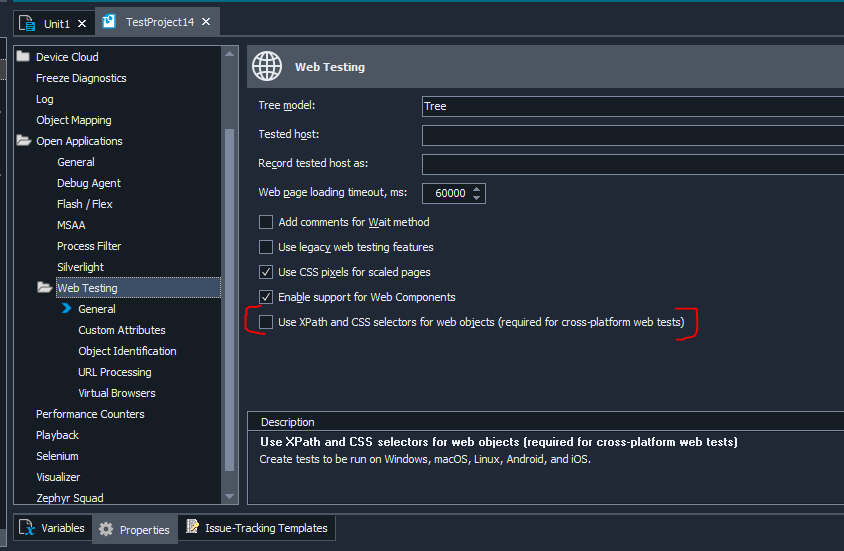This screenshot has height=551, width=844.
Task: Click the tree scrollbar down arrow
Action: [229, 496]
